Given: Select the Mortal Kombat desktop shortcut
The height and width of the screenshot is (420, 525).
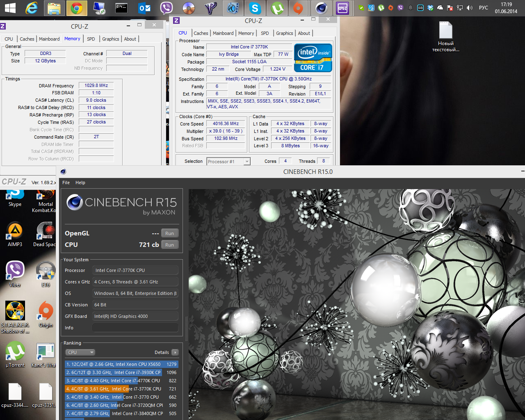Looking at the screenshot, I should [x=45, y=201].
